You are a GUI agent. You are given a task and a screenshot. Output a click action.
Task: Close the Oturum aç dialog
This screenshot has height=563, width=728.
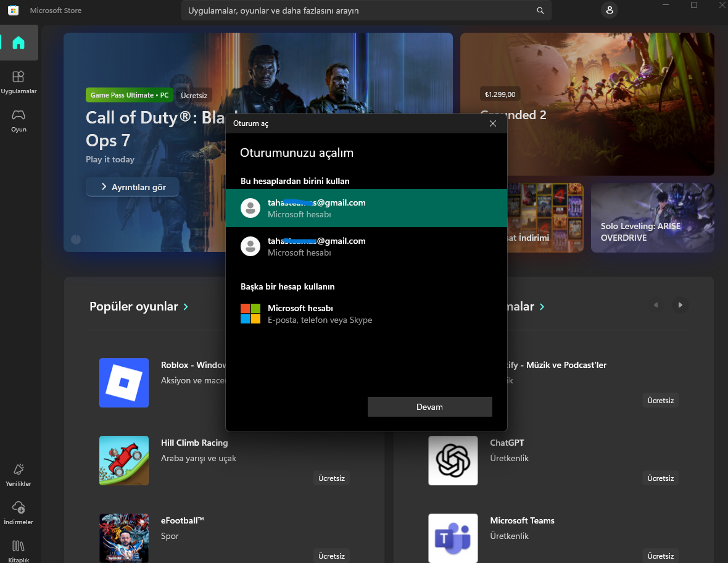(492, 123)
